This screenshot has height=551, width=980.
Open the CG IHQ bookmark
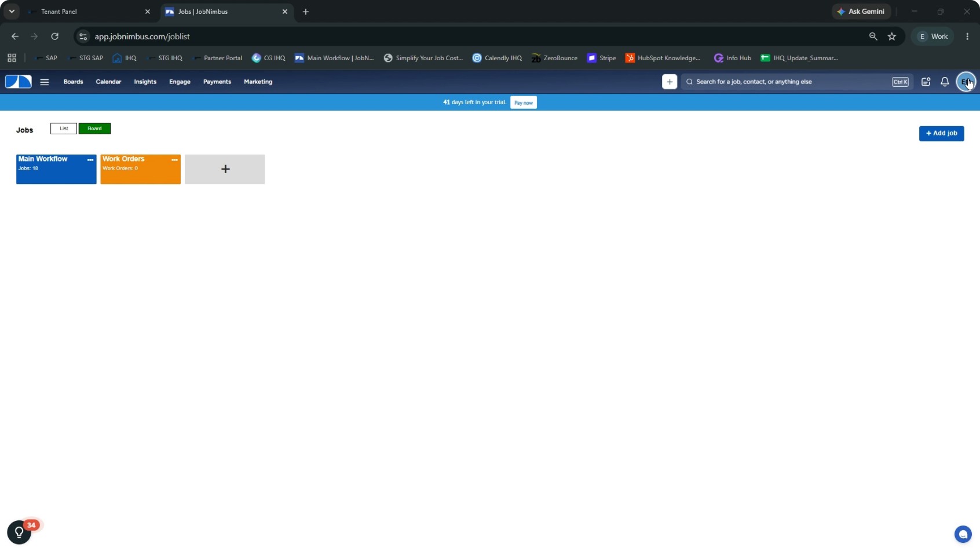click(x=269, y=58)
